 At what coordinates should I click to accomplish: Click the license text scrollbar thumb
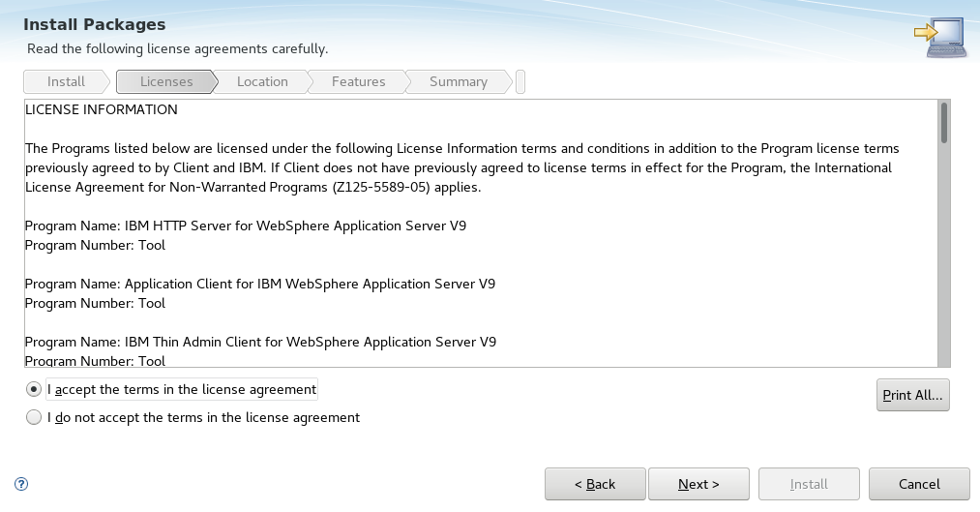tap(943, 124)
